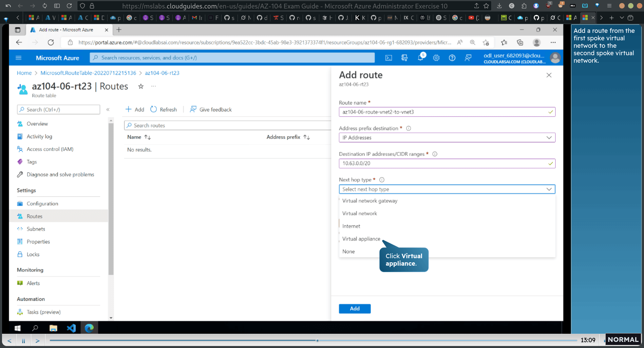The width and height of the screenshot is (644, 348).
Task: Open Locks menu item
Action: tap(33, 254)
